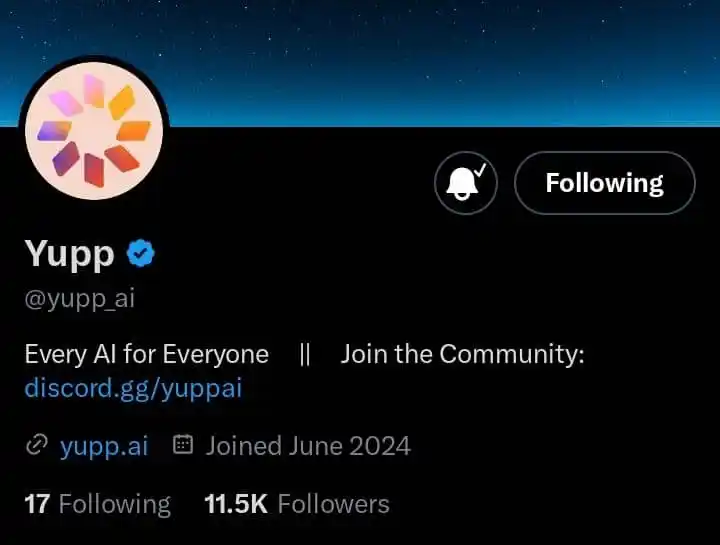Viewport: 720px width, 545px height.
Task: Click the double-bar separator in bio
Action: [x=305, y=354]
